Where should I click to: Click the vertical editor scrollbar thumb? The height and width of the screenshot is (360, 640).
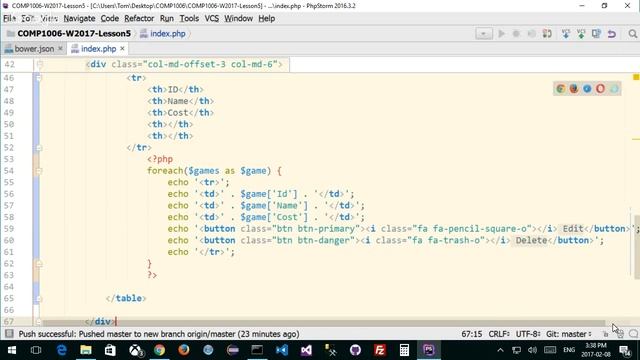point(636,246)
